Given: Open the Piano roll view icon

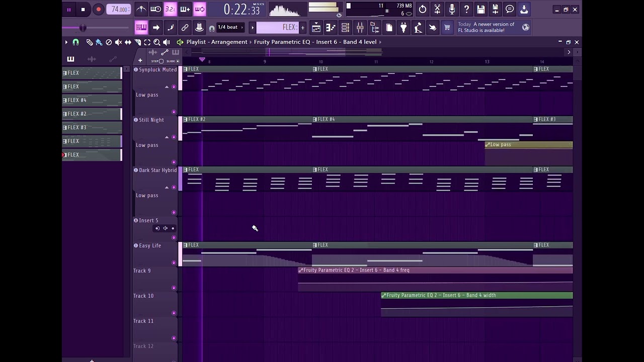Looking at the screenshot, I should click(x=331, y=27).
